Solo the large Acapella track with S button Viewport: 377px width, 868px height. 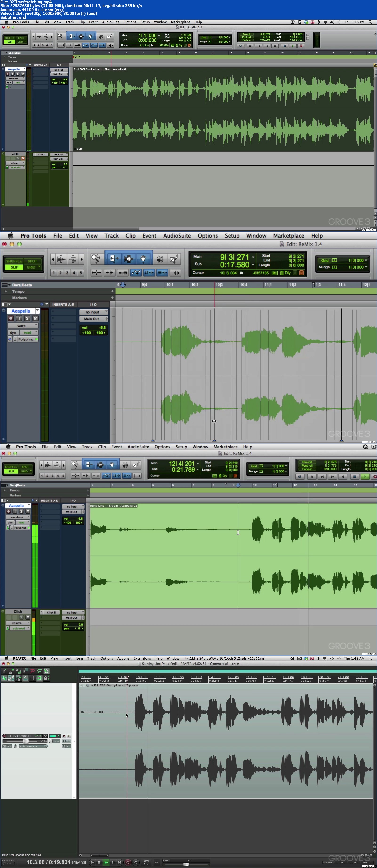click(x=27, y=318)
